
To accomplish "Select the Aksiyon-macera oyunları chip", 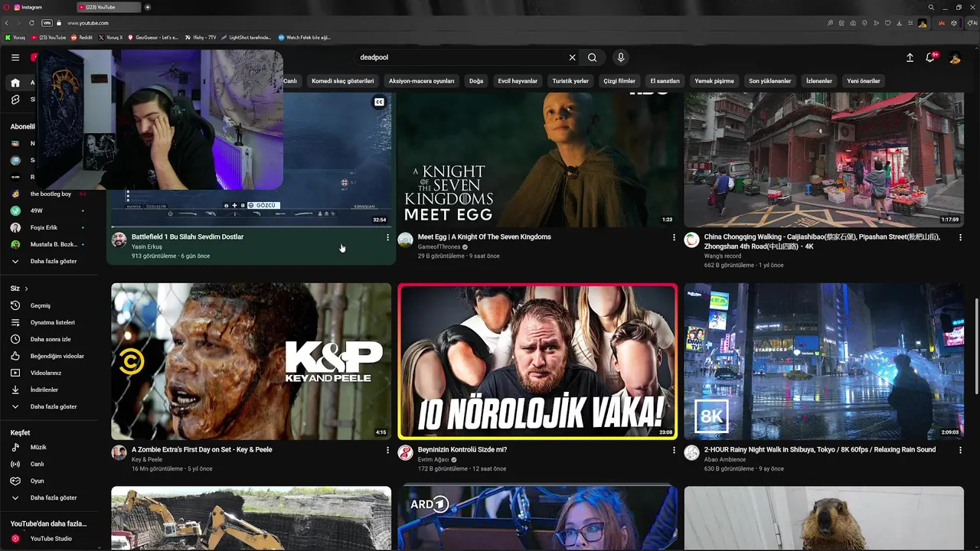I will (x=421, y=80).
